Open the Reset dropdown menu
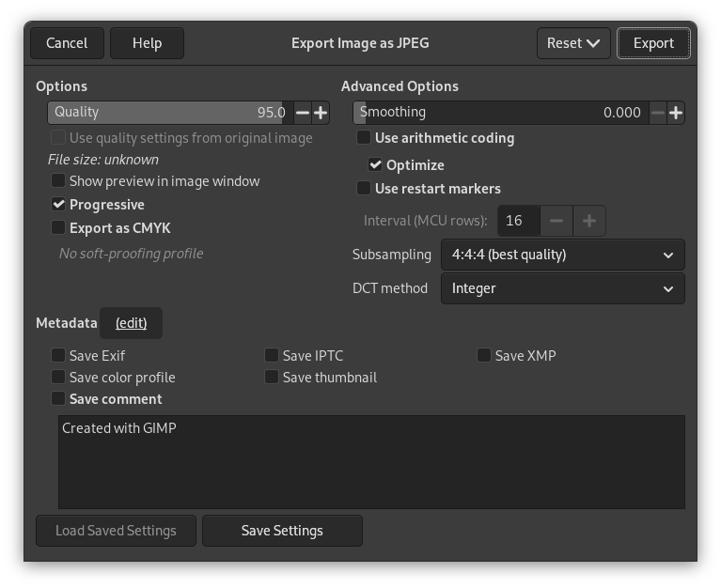 point(573,43)
